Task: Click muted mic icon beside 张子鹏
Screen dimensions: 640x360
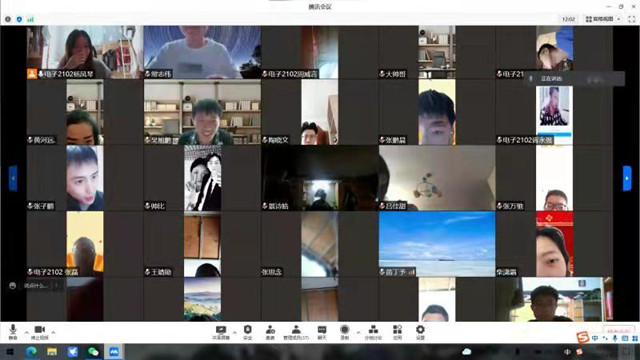Action: [30, 206]
